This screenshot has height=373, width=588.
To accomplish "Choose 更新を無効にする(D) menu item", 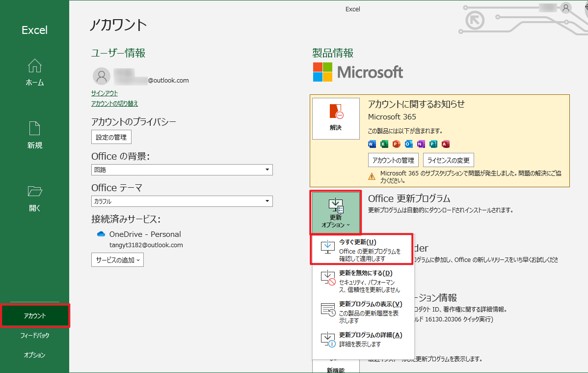I will pyautogui.click(x=363, y=281).
